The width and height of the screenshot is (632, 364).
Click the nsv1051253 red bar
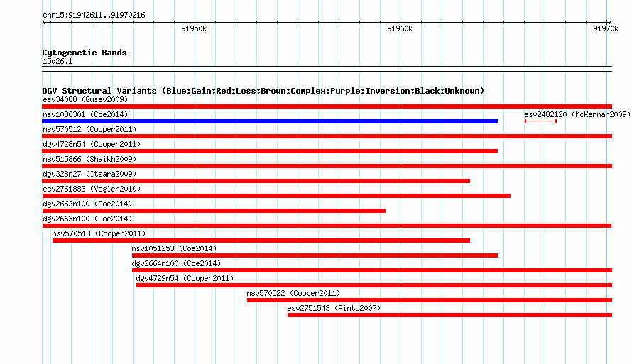pos(315,255)
